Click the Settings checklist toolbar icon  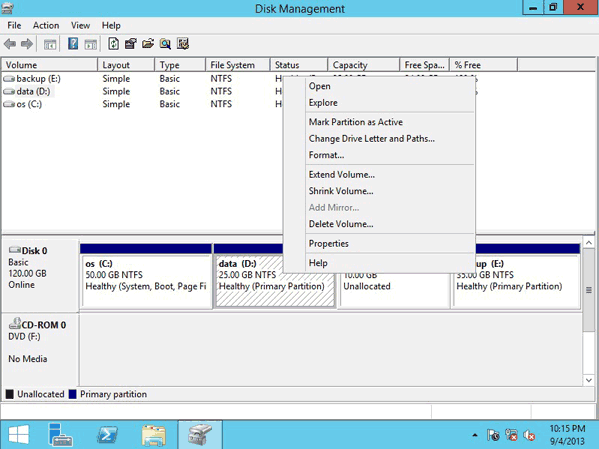point(183,44)
